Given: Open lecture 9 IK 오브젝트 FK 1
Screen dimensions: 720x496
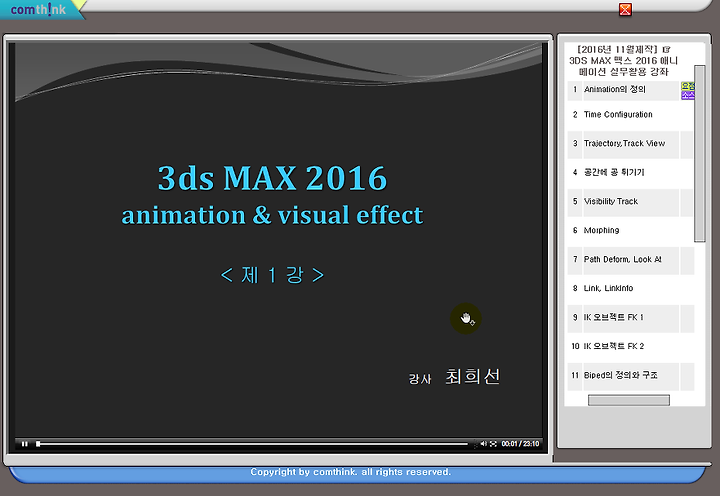Looking at the screenshot, I should coord(613,317).
